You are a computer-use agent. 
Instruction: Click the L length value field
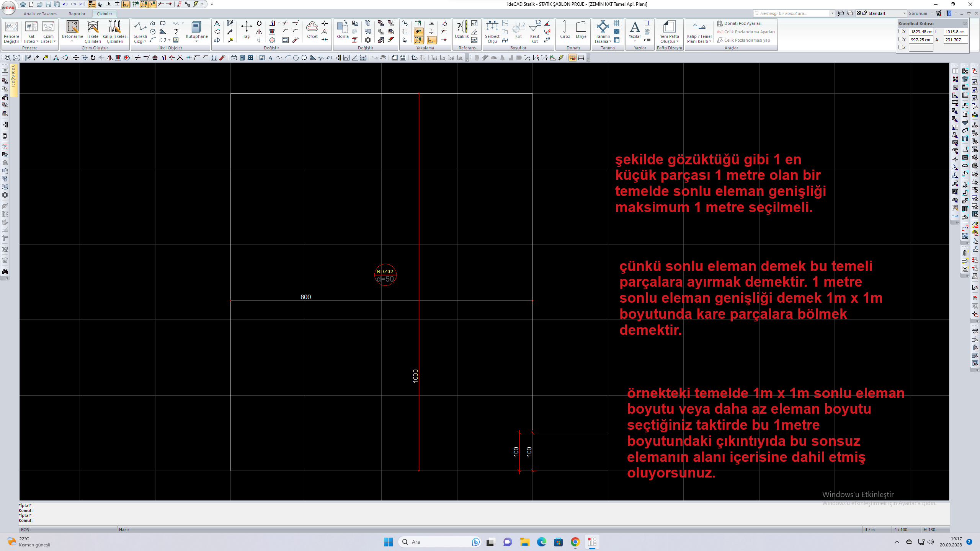coord(955,32)
